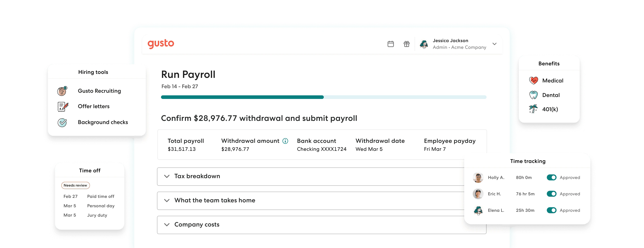This screenshot has width=644, height=248.
Task: Click the Wed Mar 5 withdrawal date
Action: click(369, 149)
